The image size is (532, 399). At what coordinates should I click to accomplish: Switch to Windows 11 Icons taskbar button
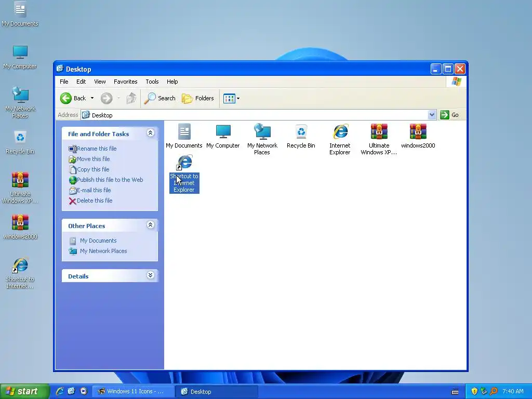coord(134,392)
